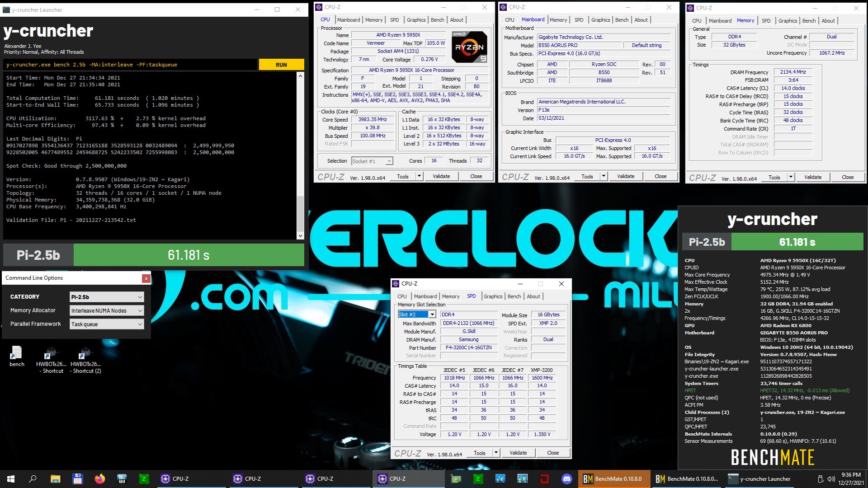Switch to the SPD tab in the first CPU-Z window
868x488 pixels.
pos(394,19)
